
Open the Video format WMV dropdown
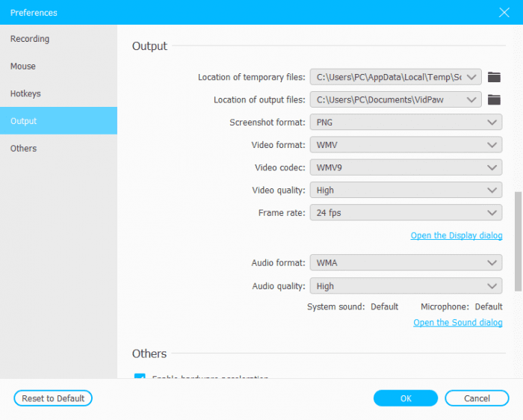coord(406,145)
